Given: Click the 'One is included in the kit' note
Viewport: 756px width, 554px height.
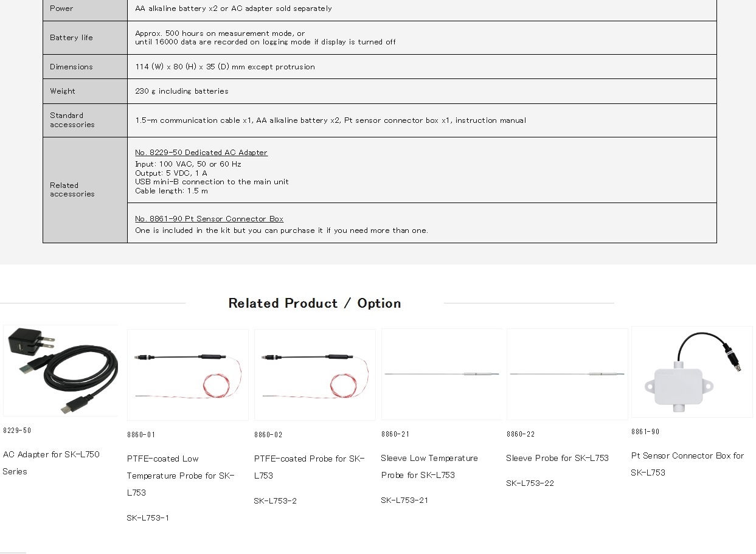Looking at the screenshot, I should click(x=282, y=230).
